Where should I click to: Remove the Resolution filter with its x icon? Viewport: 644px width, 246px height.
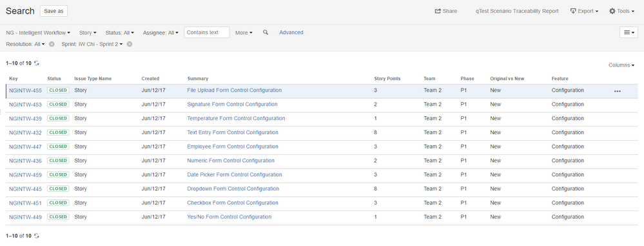(x=52, y=44)
